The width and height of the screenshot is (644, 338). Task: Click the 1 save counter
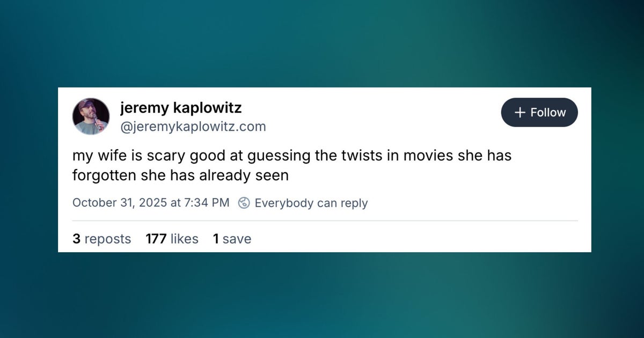pos(232,239)
